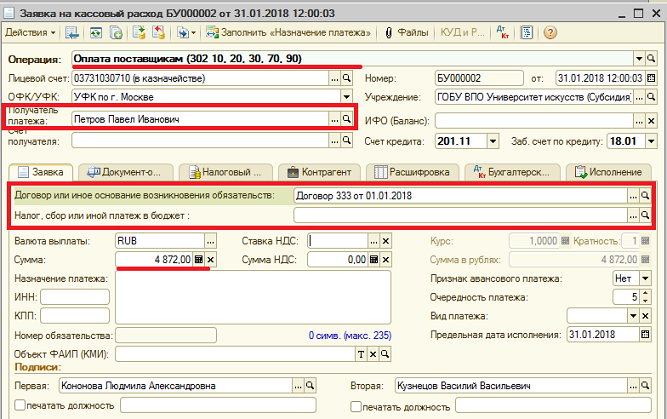
Task: Click the КУД и Р... toolbar button
Action: (462, 33)
